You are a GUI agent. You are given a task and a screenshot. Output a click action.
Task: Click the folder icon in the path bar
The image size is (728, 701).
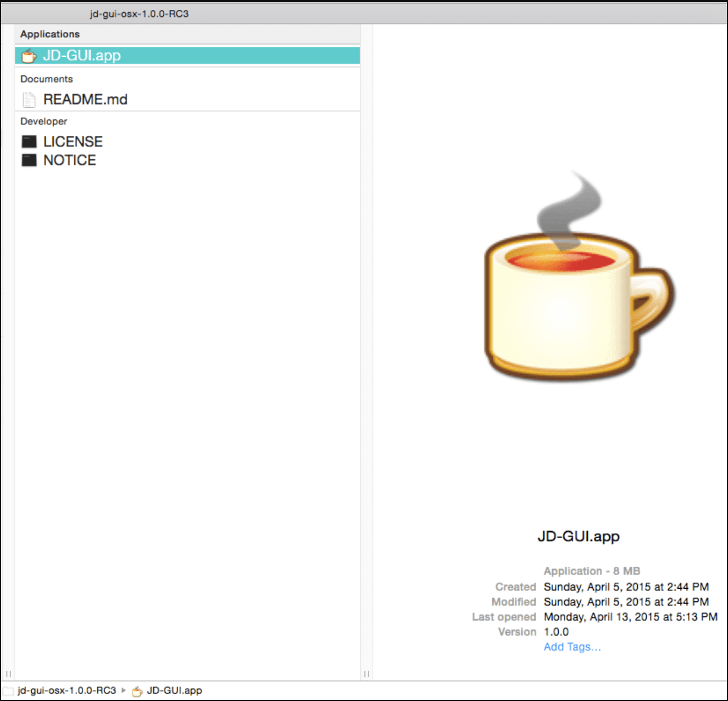click(x=8, y=691)
